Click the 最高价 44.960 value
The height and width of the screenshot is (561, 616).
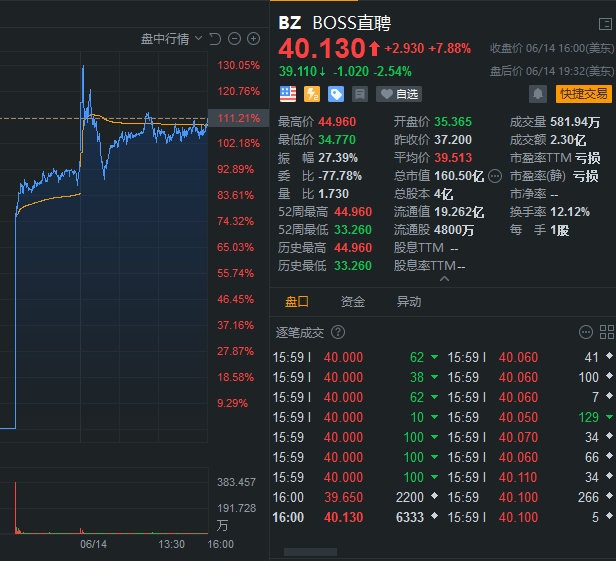pyautogui.click(x=337, y=122)
